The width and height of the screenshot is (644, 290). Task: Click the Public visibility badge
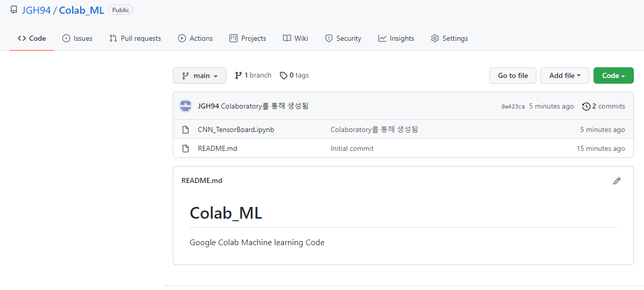coord(120,10)
